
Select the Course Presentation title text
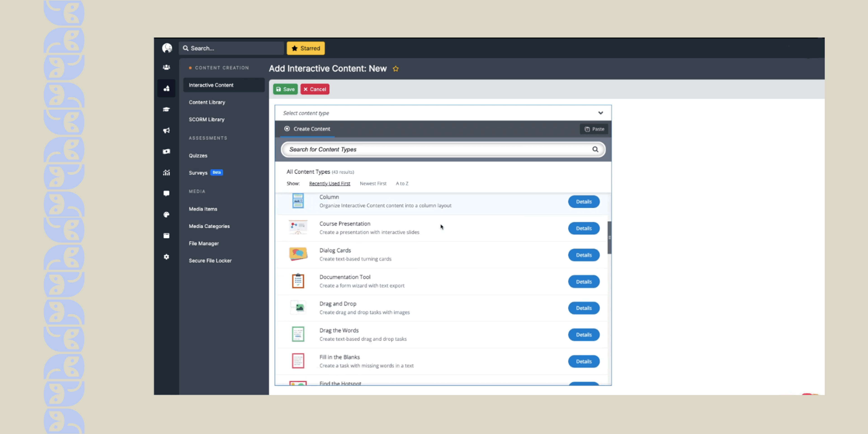pyautogui.click(x=345, y=223)
